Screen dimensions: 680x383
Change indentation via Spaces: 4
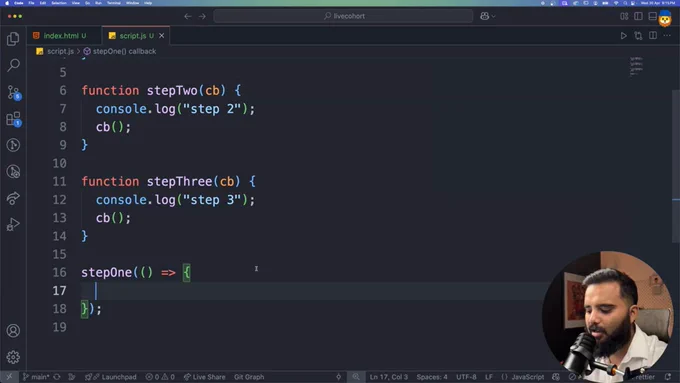point(432,376)
